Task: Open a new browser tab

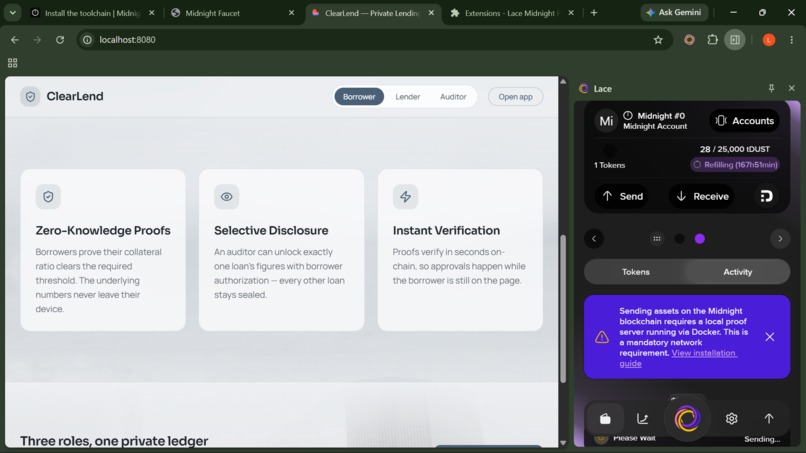Action: pyautogui.click(x=594, y=13)
